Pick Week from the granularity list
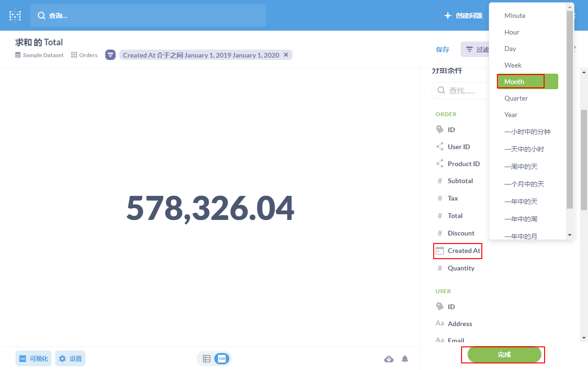Screen dimensions: 588x370 513,65
